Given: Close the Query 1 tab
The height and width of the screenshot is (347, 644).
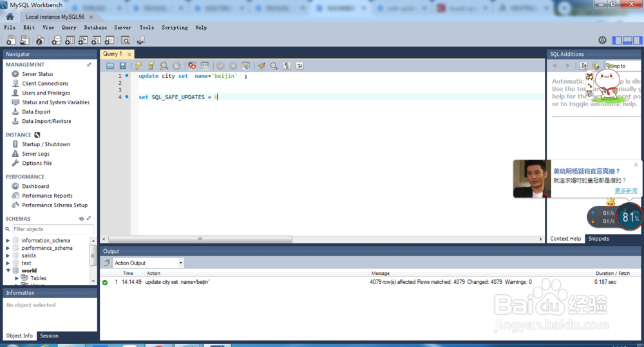Looking at the screenshot, I should pos(129,54).
